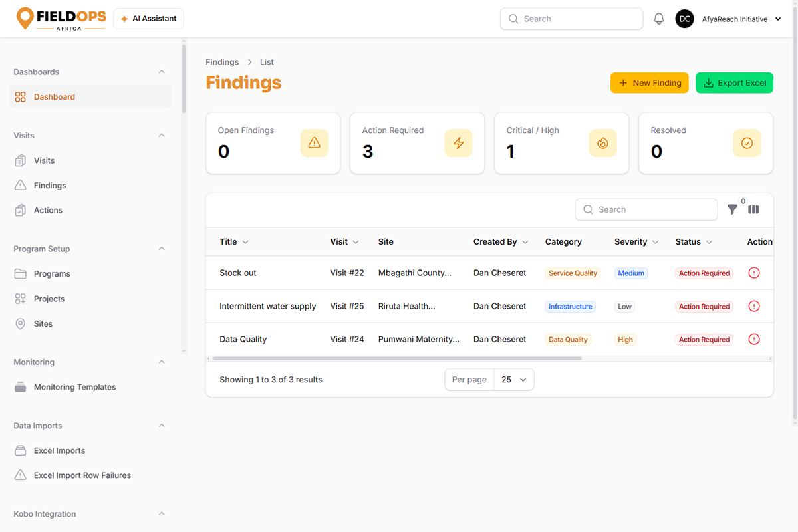Image resolution: width=798 pixels, height=532 pixels.
Task: Click the action icon for Data Quality row
Action: pos(754,339)
